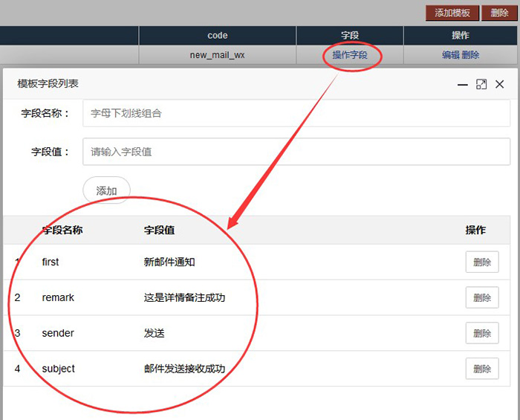The width and height of the screenshot is (520, 420).
Task: Select the code column header
Action: point(218,36)
